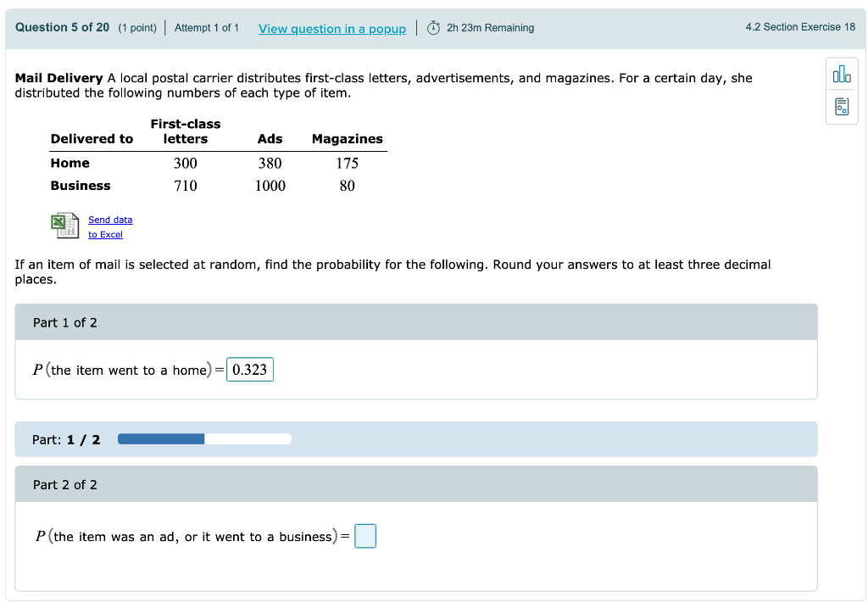Select the "Send data to Excel" link
This screenshot has width=868, height=608.
point(109,226)
